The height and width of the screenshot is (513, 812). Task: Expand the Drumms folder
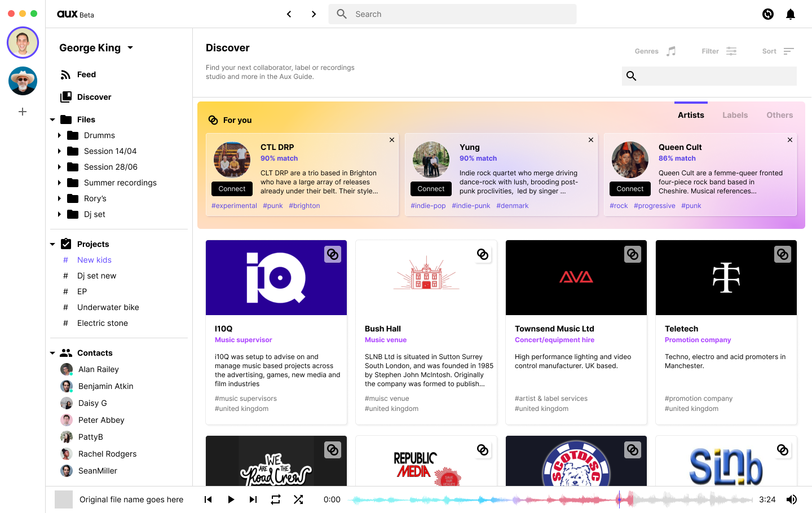[x=59, y=135]
